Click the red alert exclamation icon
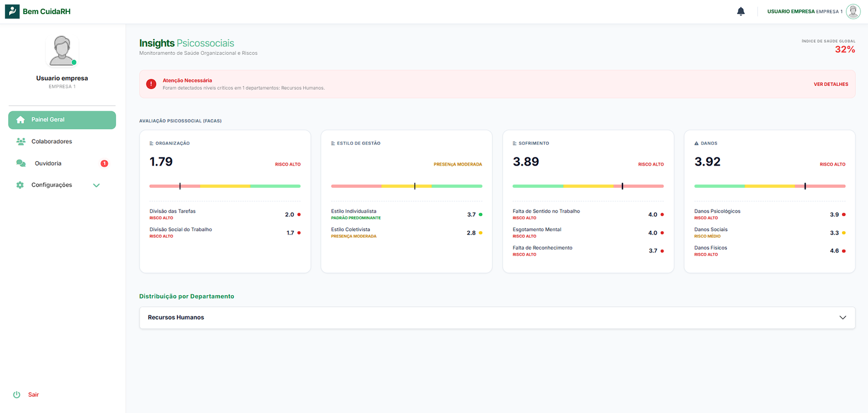 tap(151, 84)
